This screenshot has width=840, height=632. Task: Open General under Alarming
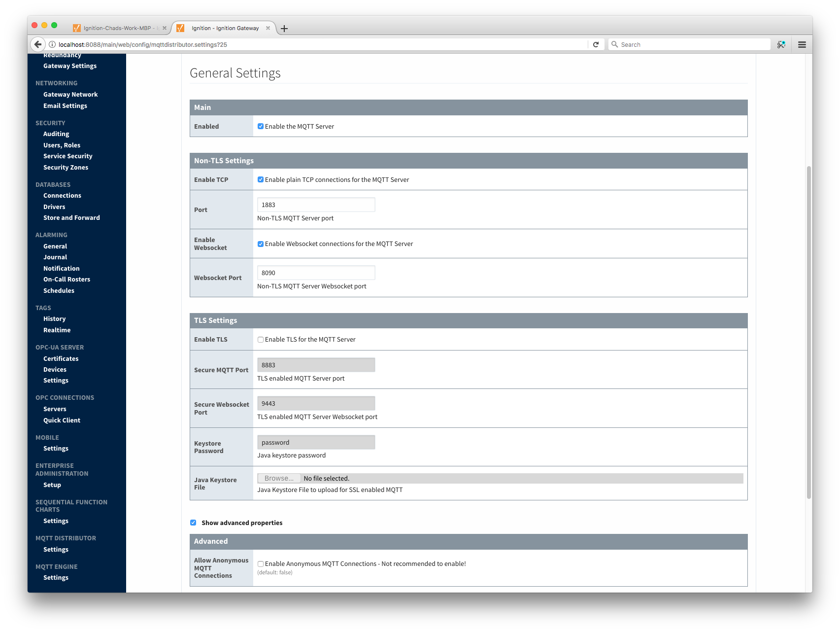click(55, 246)
